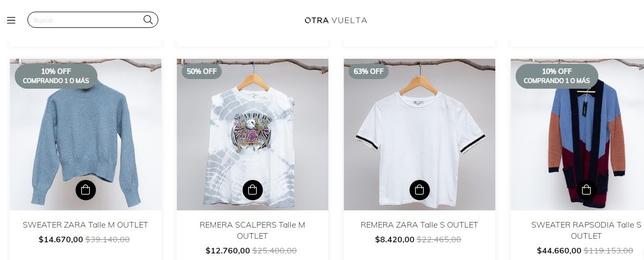The width and height of the screenshot is (644, 260).
Task: Click the 50% OFF badge
Action: pos(202,71)
